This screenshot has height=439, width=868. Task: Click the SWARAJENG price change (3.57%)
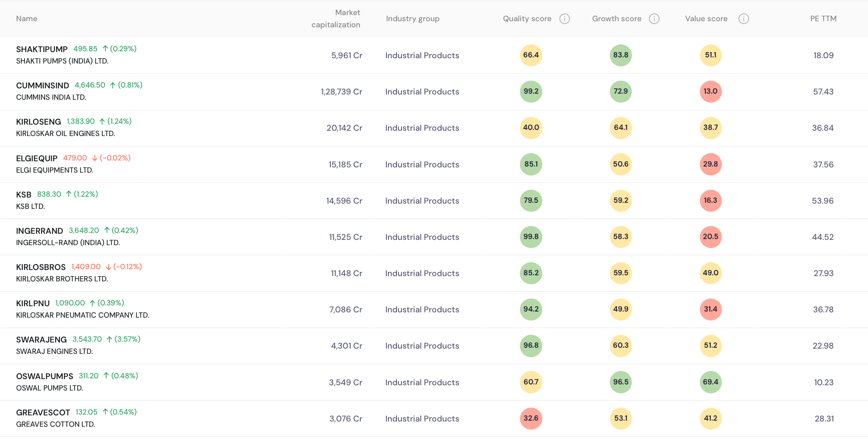coord(127,339)
